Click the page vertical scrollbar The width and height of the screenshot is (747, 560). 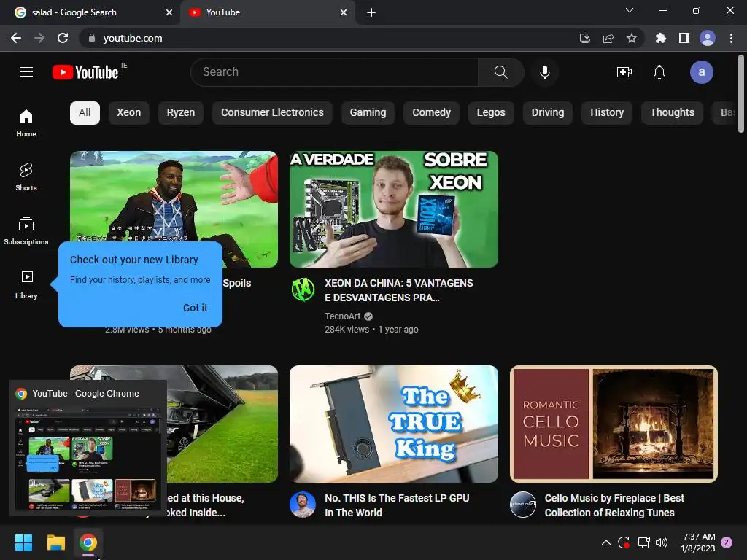point(741,94)
